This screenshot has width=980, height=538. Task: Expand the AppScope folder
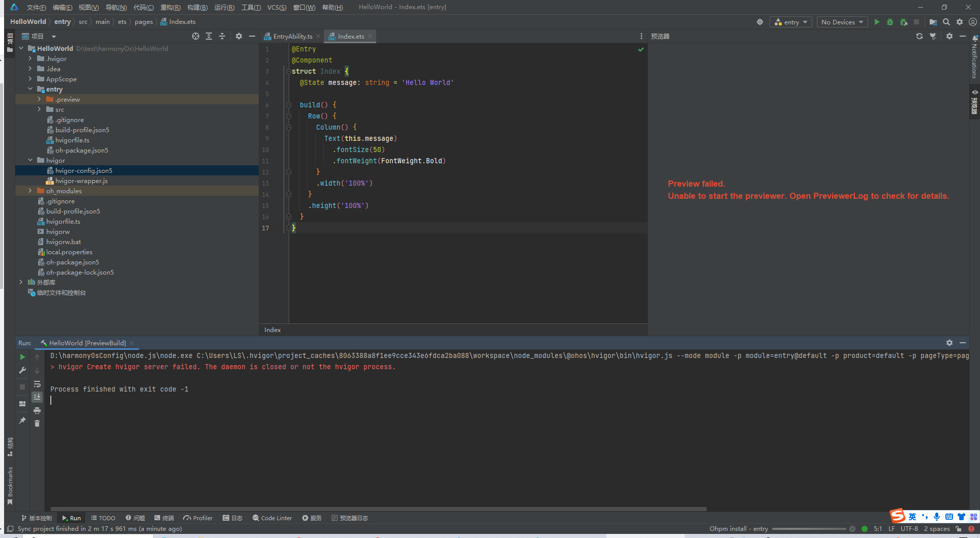[x=30, y=79]
